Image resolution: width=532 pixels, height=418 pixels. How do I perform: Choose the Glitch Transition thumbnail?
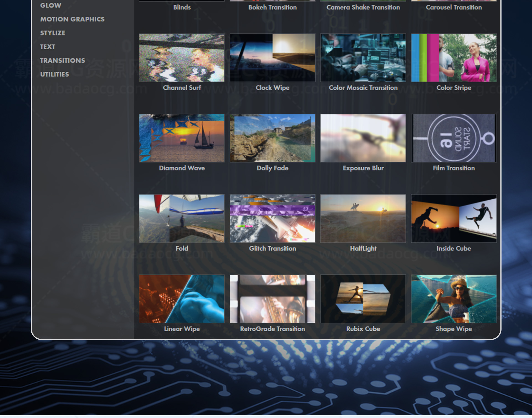[x=272, y=218]
